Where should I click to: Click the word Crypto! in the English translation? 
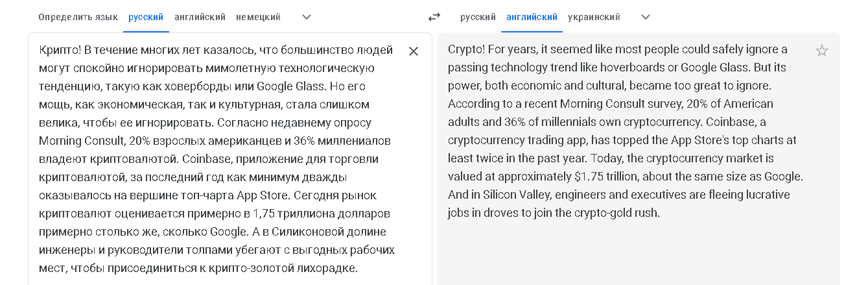(x=467, y=49)
